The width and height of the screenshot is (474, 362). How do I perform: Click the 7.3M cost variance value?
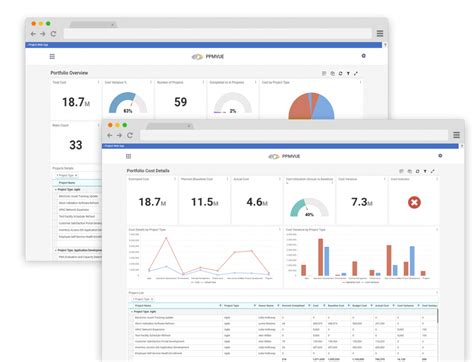362,202
